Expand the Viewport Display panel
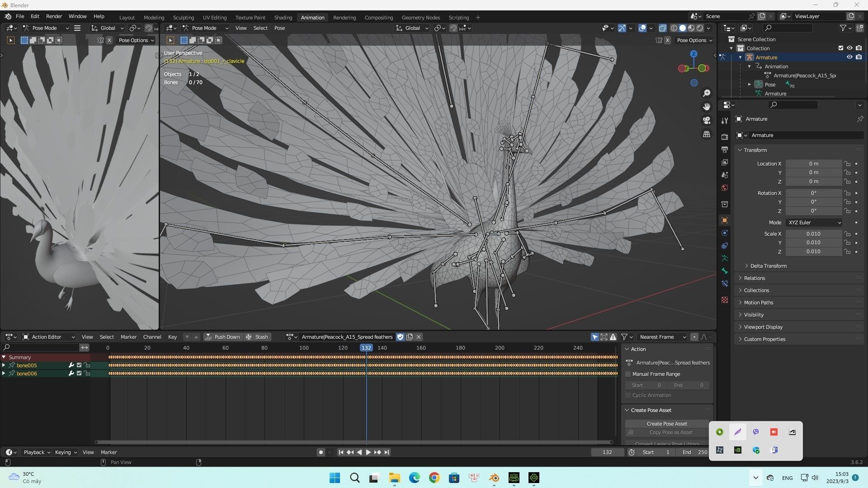 pos(762,327)
